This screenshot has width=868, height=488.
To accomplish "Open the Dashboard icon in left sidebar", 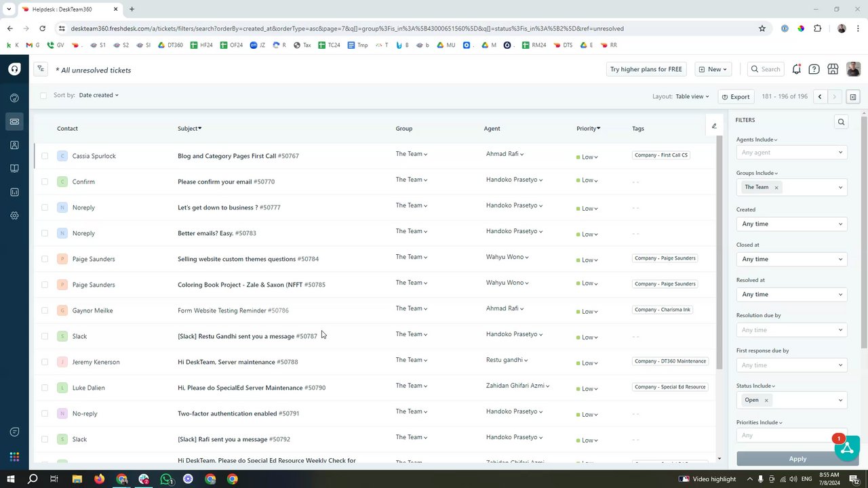I will coord(14,98).
